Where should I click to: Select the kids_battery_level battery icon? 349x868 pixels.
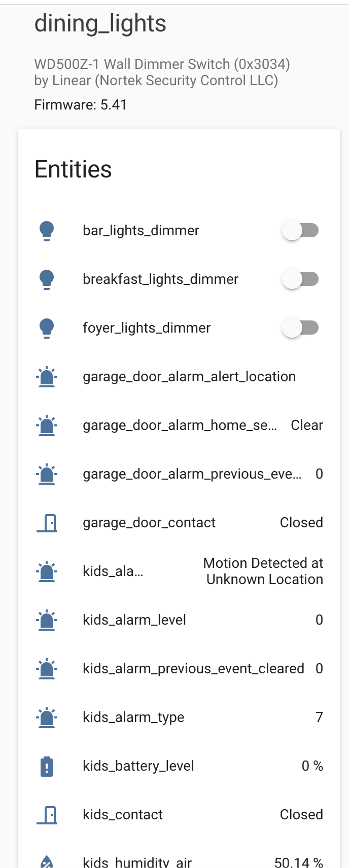pyautogui.click(x=47, y=766)
